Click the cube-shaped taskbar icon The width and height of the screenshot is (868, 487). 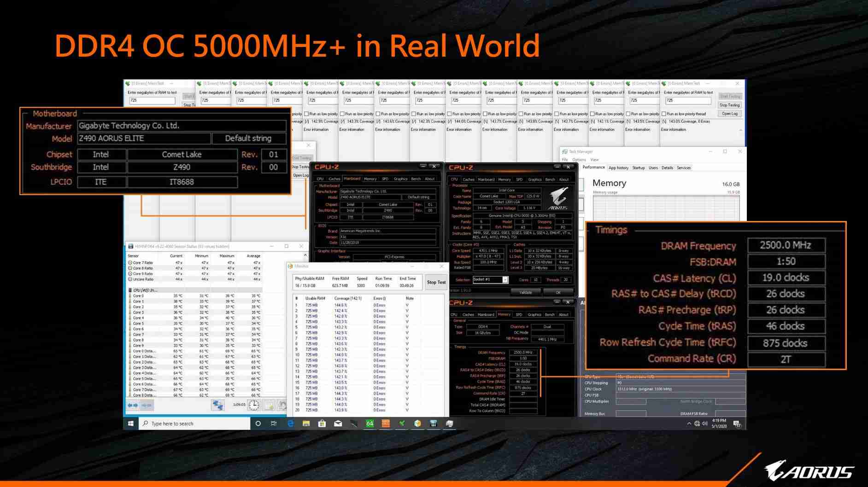pos(417,423)
